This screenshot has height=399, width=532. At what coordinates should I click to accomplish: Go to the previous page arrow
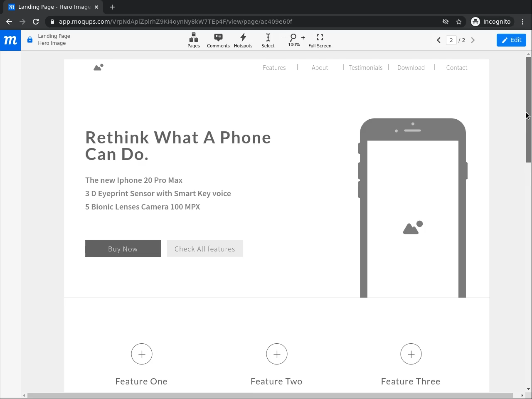[438, 40]
